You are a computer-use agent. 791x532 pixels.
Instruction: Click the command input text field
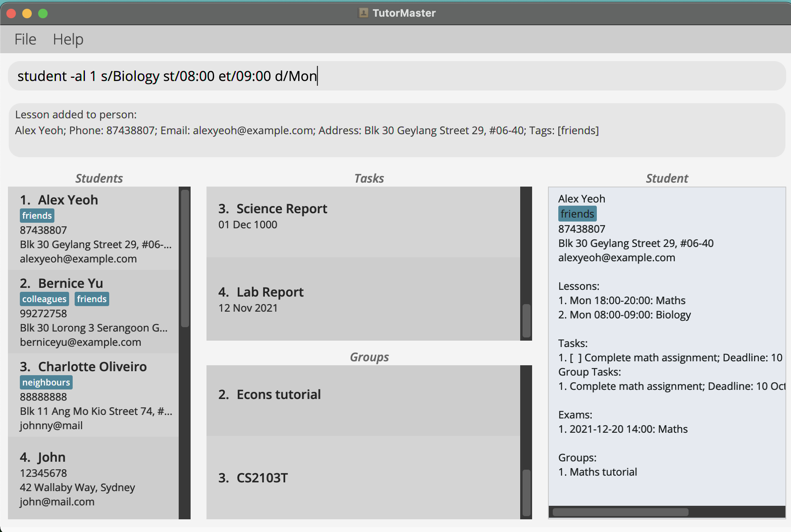click(396, 76)
